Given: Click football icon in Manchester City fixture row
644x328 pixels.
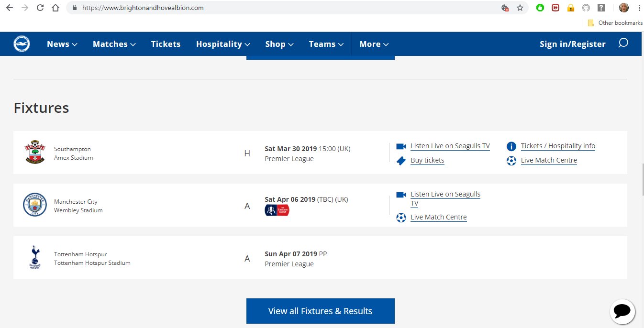Looking at the screenshot, I should (401, 218).
